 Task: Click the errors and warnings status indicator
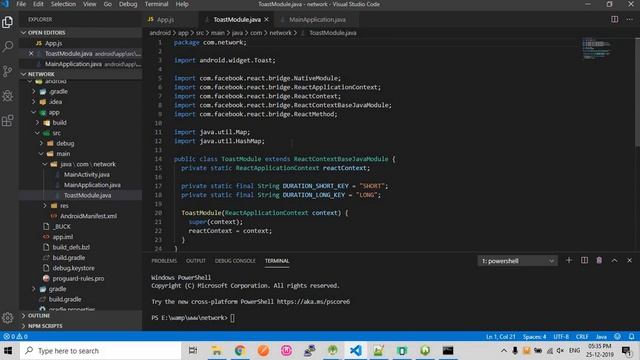coord(15,336)
